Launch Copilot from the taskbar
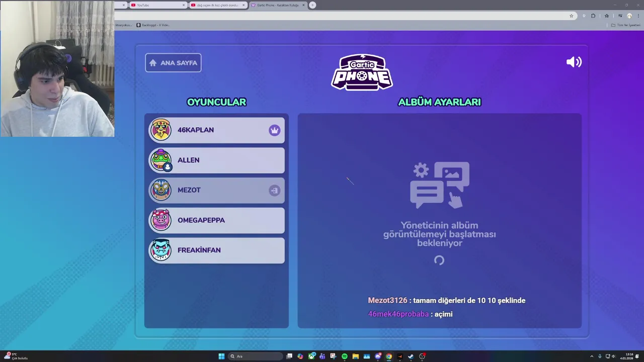644x362 pixels. (300, 356)
